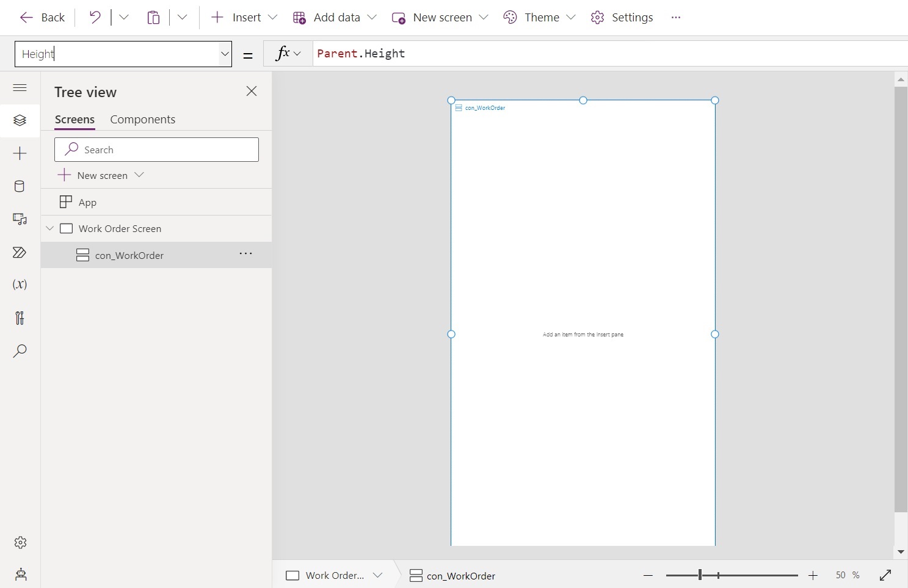Open the Advanced tools panel
Viewport: 908px width, 588px height.
(20, 318)
